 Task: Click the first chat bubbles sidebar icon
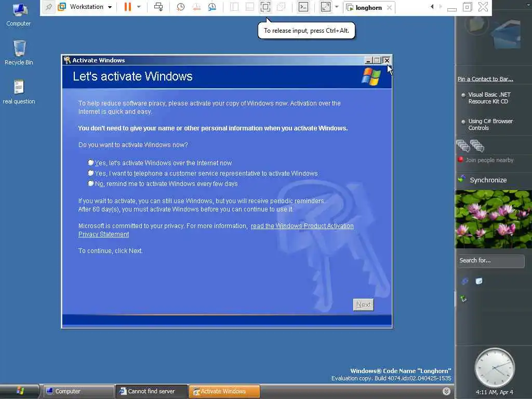click(463, 145)
